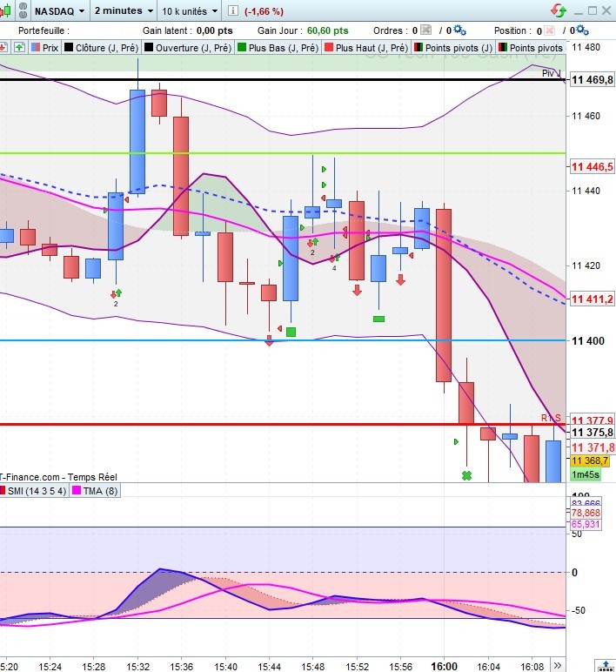The height and width of the screenshot is (672, 616).
Task: Open the 2 minutes timeframe dropdown
Action: [124, 10]
